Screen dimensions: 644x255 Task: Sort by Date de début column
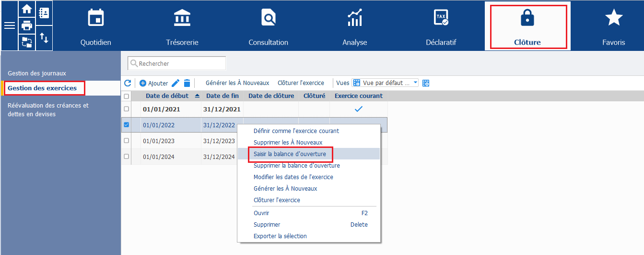(167, 96)
